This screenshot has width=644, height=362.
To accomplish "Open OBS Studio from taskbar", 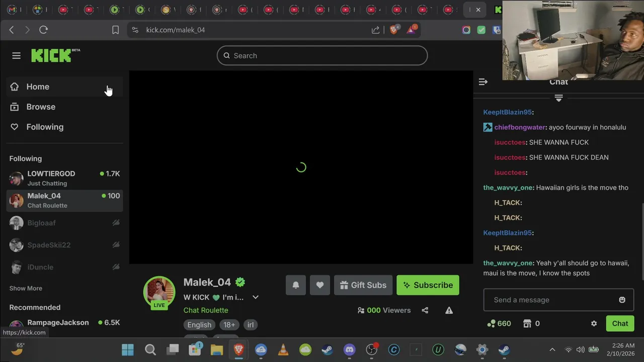I will point(372,349).
